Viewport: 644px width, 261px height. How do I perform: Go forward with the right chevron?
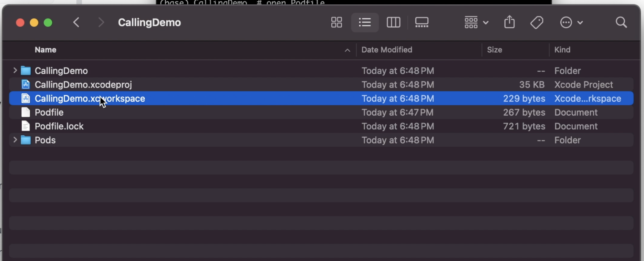pos(101,23)
